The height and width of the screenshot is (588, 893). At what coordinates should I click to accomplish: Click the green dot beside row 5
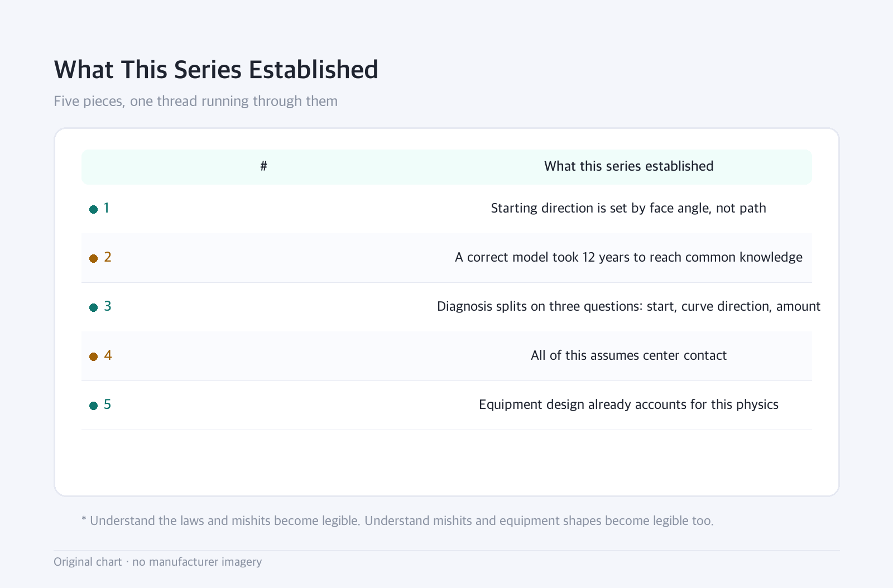click(94, 406)
